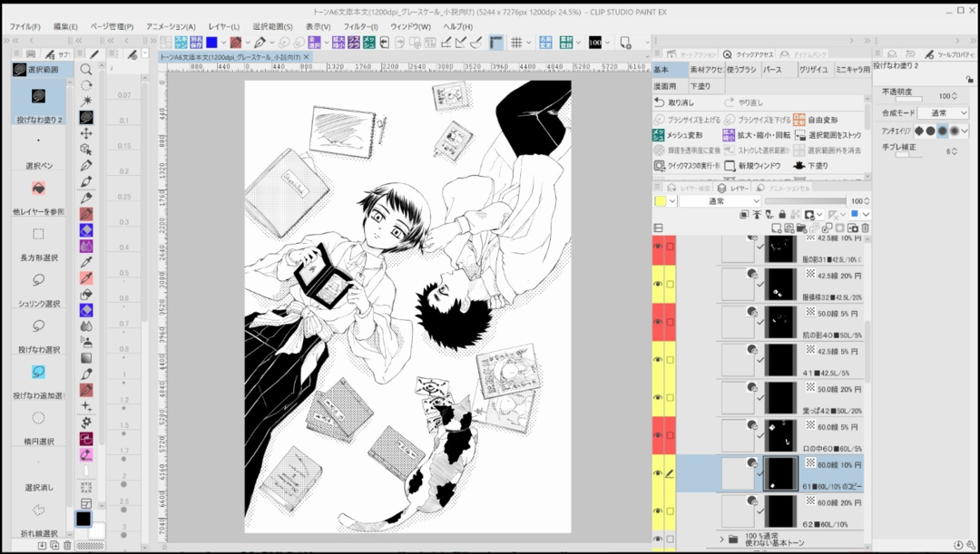This screenshot has width=980, height=554.
Task: Open the フィルター(I) menu
Action: pyautogui.click(x=360, y=26)
